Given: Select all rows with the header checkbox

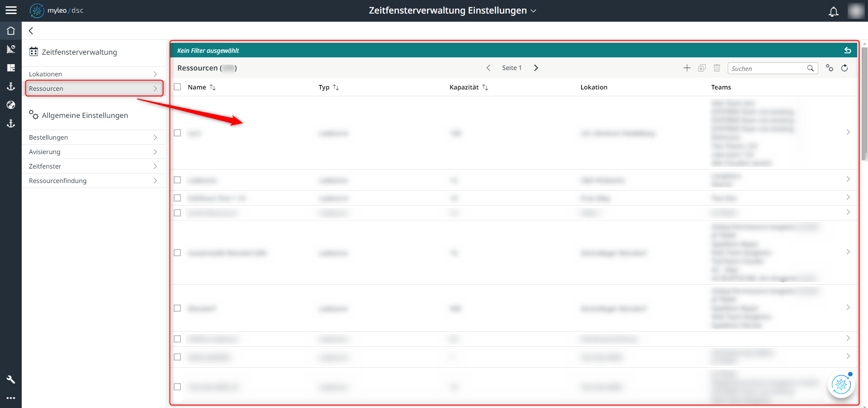Looking at the screenshot, I should tap(177, 86).
